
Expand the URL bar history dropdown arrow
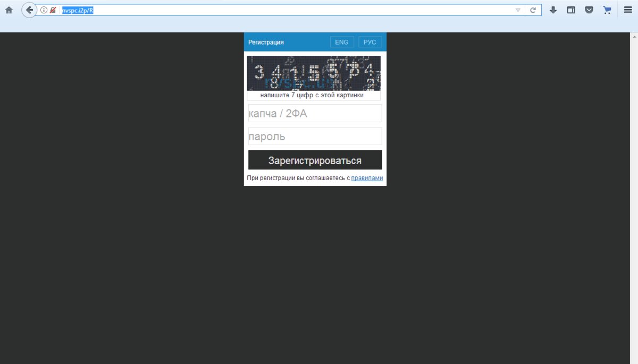click(518, 10)
